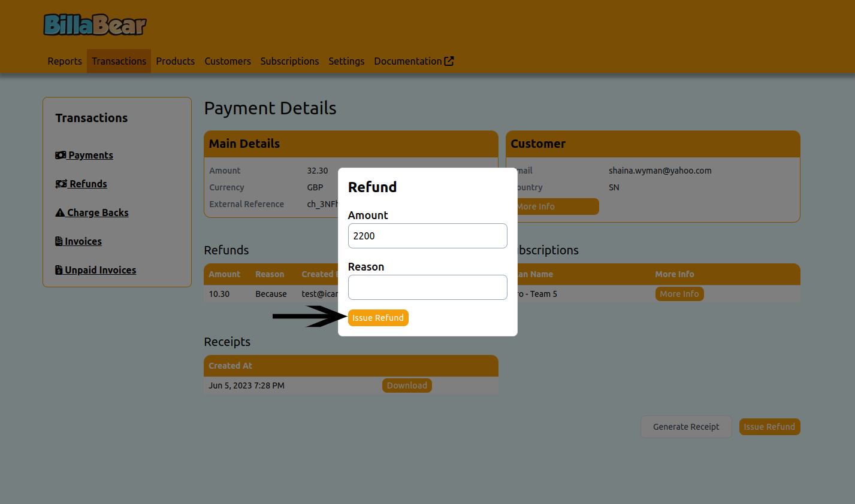Open Settings from the top menu
The image size is (855, 504).
click(x=346, y=61)
